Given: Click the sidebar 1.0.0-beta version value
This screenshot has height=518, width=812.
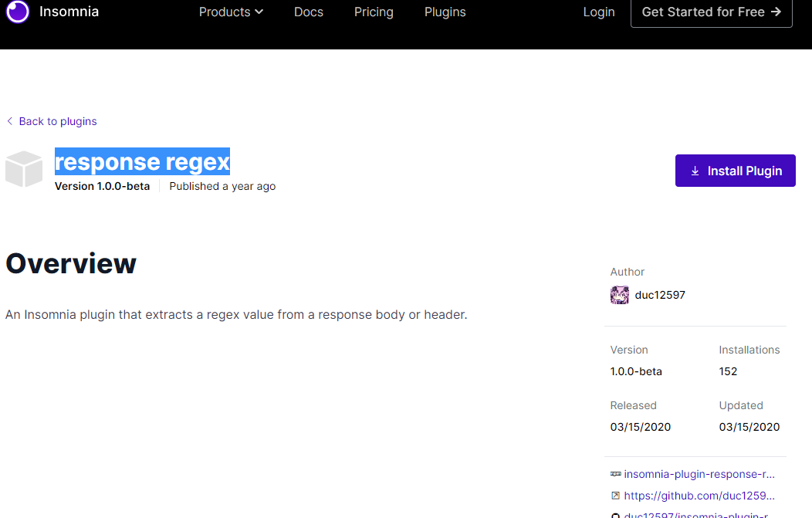Looking at the screenshot, I should pos(636,371).
